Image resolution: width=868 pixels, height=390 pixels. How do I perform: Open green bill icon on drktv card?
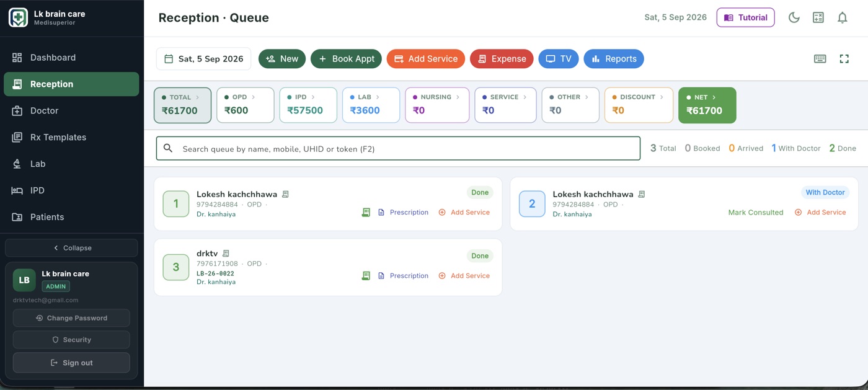(366, 276)
